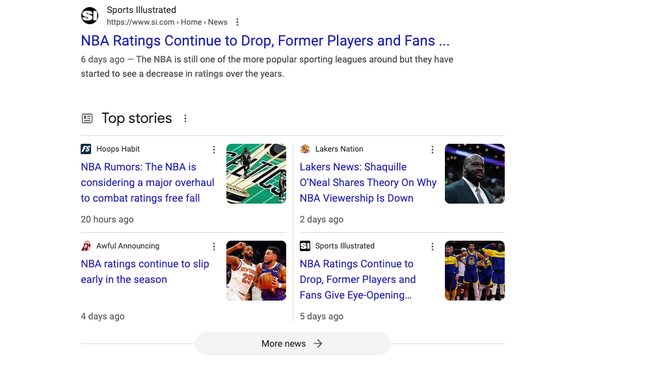Click the More news button

[x=292, y=344]
